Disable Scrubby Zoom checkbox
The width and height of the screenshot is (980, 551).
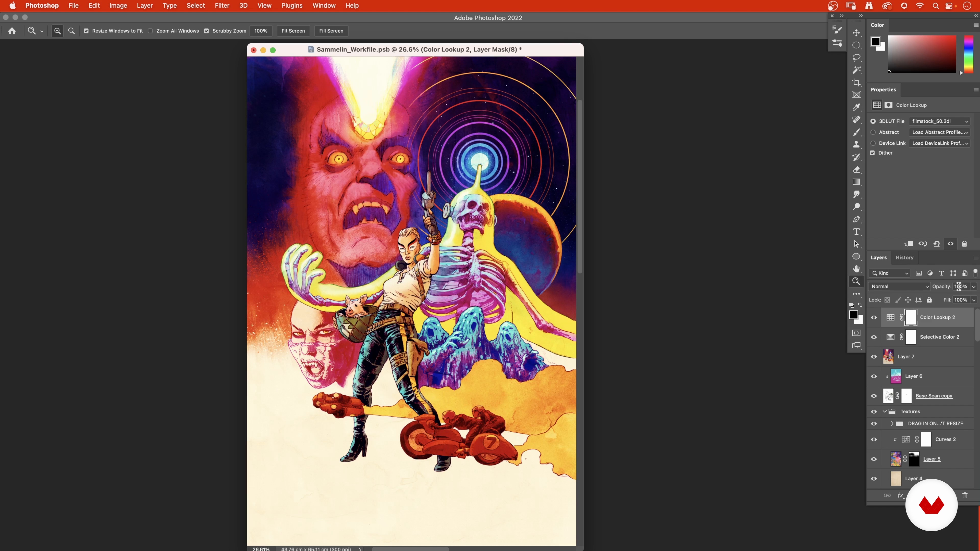[x=206, y=31]
